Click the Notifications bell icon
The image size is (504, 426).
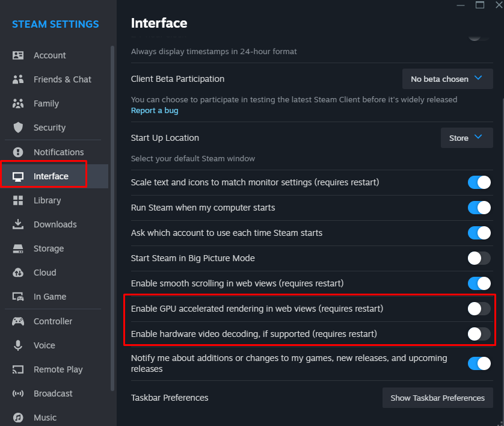pyautogui.click(x=18, y=152)
